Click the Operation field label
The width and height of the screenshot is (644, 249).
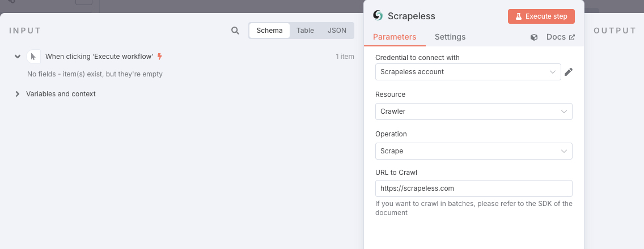tap(391, 134)
